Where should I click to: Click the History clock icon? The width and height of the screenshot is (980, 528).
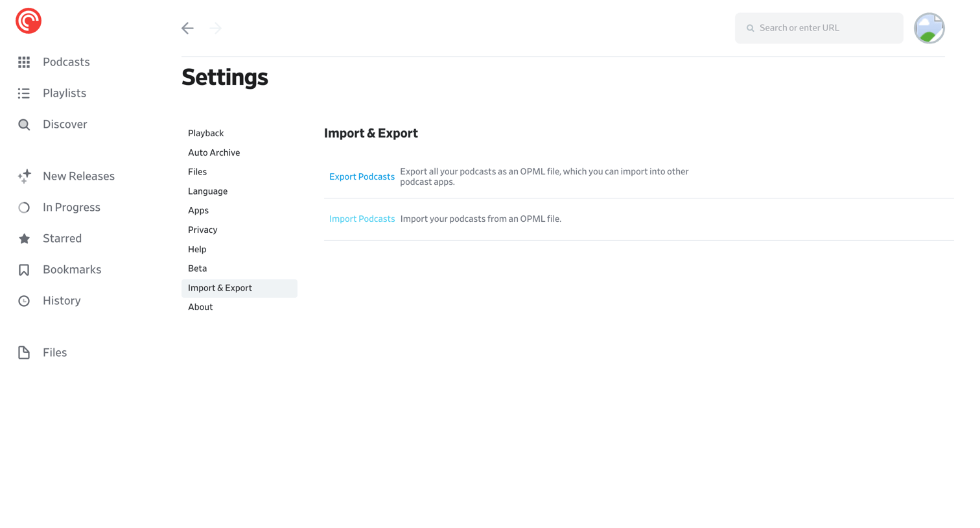pos(24,301)
